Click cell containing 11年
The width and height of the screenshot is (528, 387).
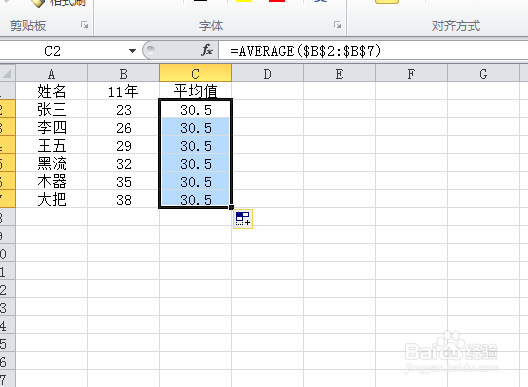(x=124, y=91)
